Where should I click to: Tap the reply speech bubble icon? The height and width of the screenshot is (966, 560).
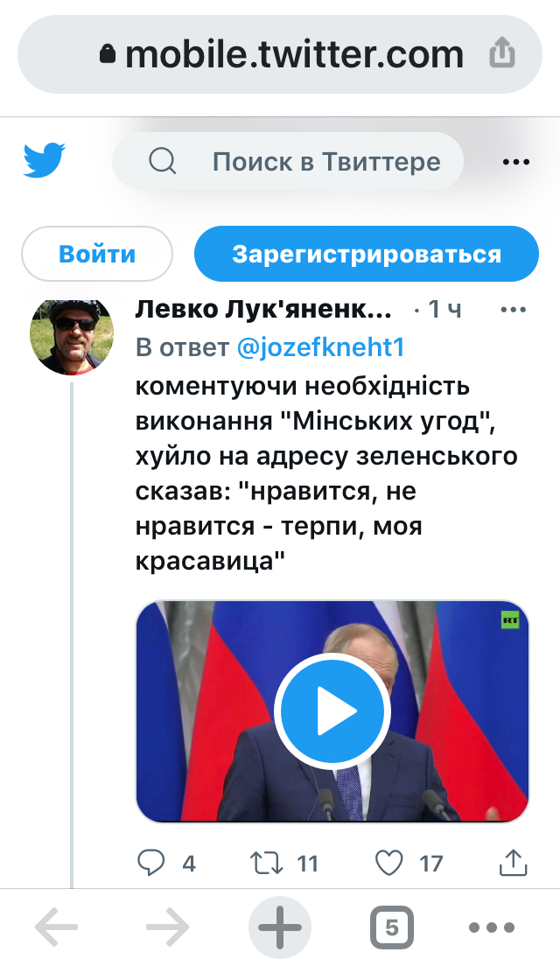tap(150, 863)
